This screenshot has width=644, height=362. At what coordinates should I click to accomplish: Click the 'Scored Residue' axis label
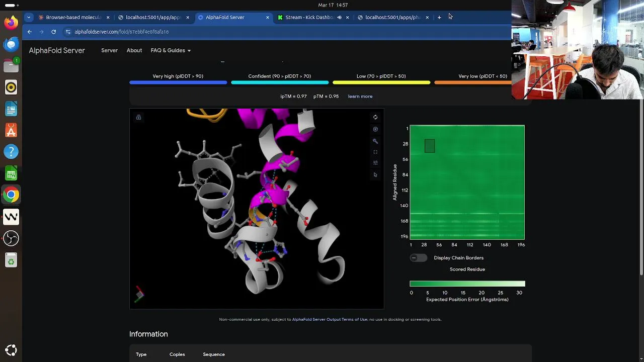pyautogui.click(x=467, y=269)
